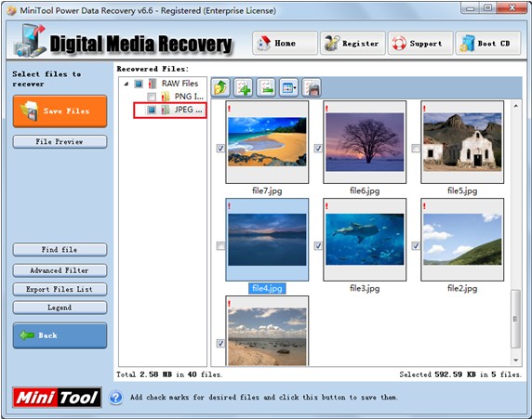Screen dimensions: 532x419
Task: Select the PNG folder in the tree
Action: 189,97
